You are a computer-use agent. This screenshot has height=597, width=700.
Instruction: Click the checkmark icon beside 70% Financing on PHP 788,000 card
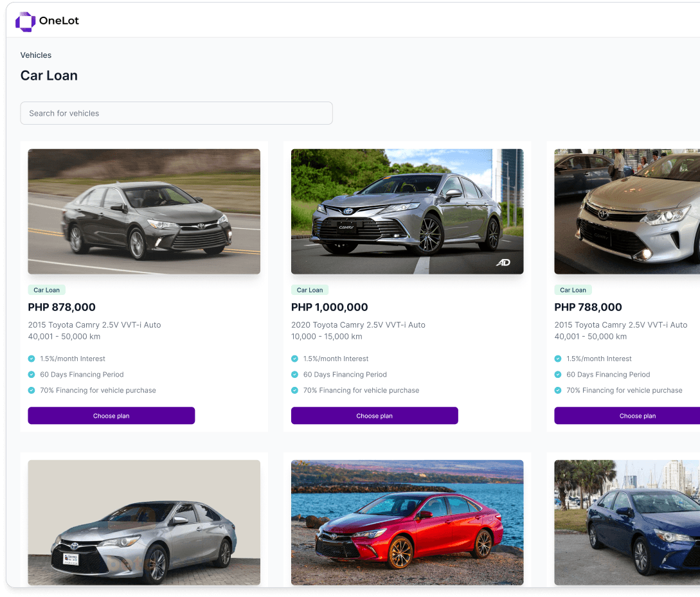point(558,390)
